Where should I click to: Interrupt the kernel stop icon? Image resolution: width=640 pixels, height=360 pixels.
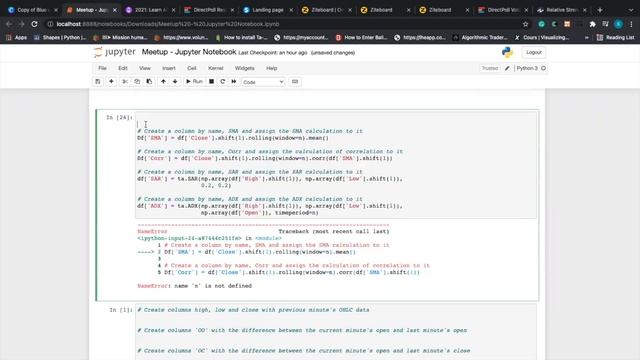click(x=211, y=82)
